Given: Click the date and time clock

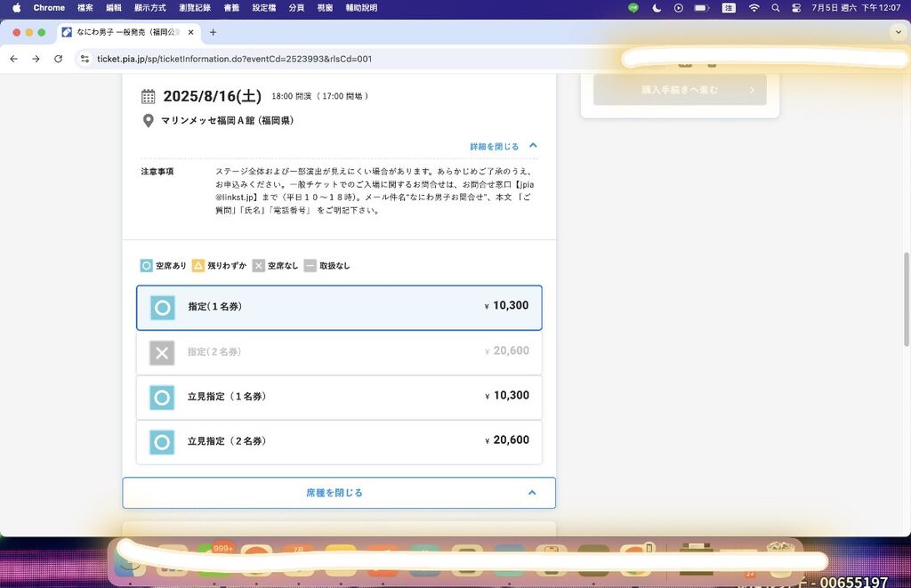Looking at the screenshot, I should click(856, 7).
